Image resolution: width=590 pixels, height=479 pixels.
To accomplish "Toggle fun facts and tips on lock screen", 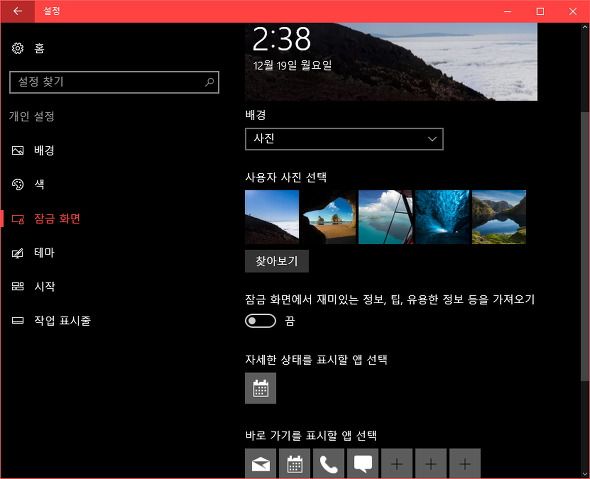I will click(x=260, y=321).
